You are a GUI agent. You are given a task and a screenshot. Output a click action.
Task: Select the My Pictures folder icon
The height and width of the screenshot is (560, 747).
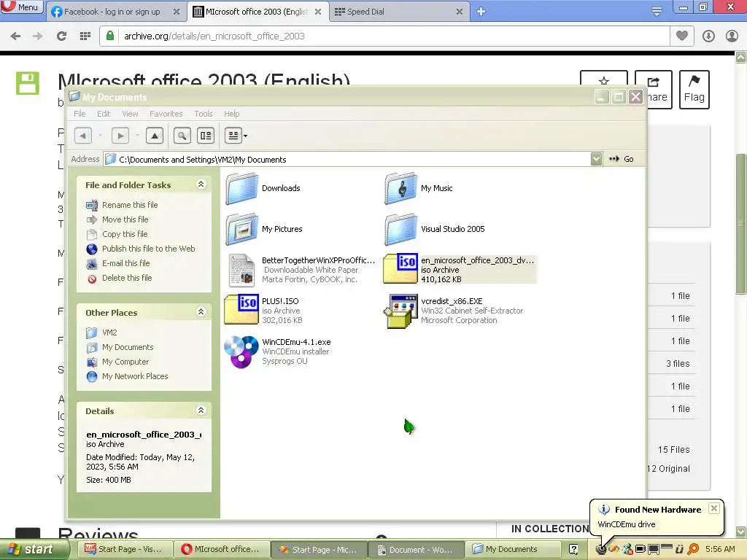(241, 229)
